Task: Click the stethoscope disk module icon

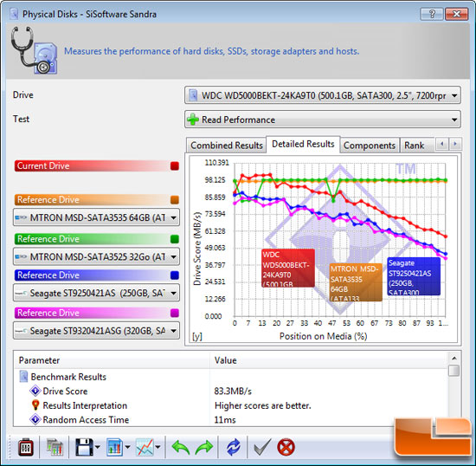Action: coord(34,50)
